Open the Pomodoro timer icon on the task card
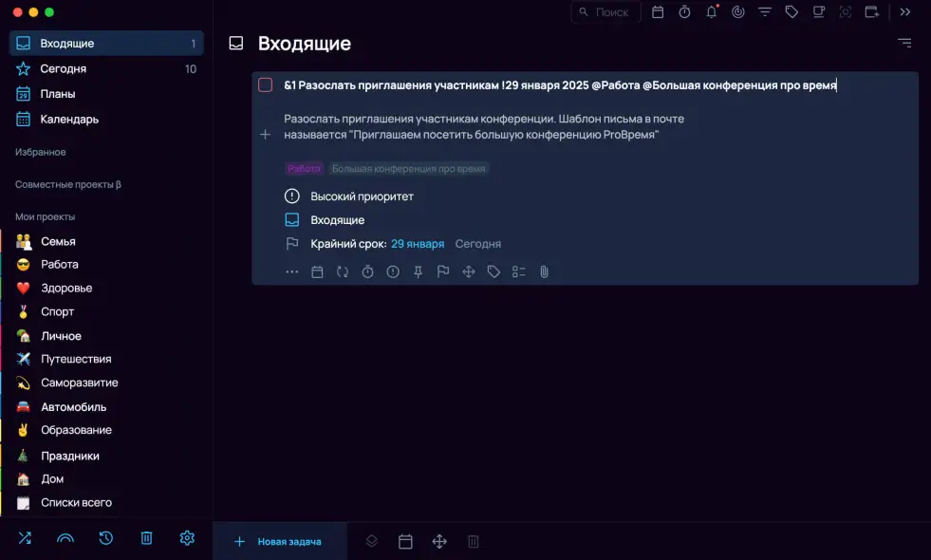 [367, 271]
